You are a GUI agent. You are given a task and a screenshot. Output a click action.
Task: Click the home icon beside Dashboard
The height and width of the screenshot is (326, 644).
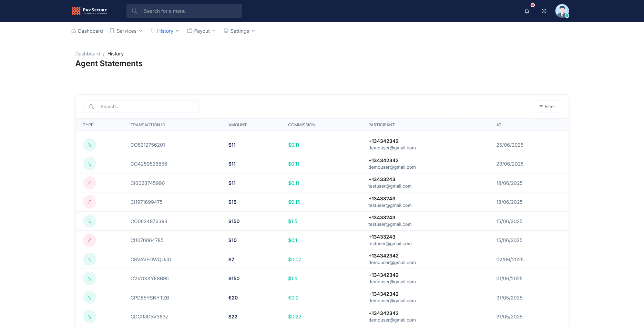tap(73, 31)
